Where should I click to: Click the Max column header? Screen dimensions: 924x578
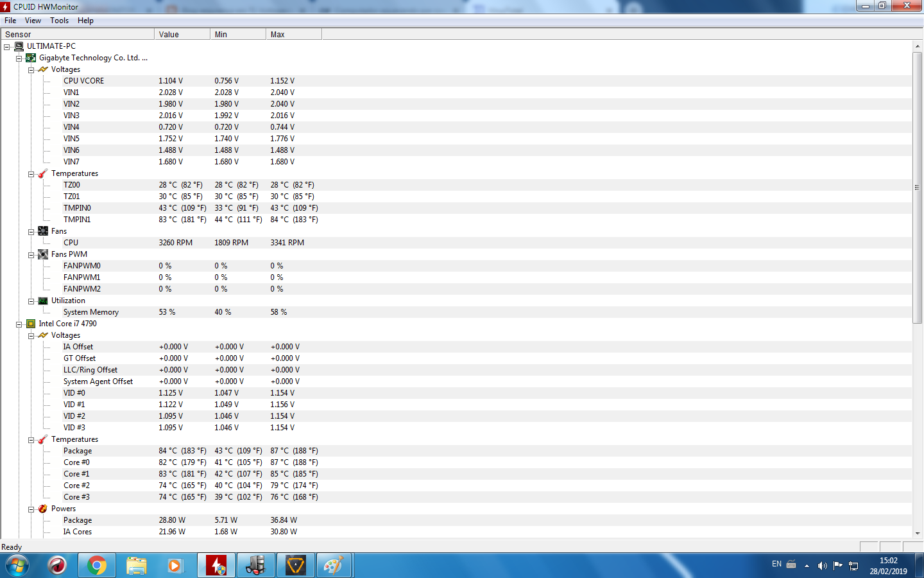click(294, 35)
